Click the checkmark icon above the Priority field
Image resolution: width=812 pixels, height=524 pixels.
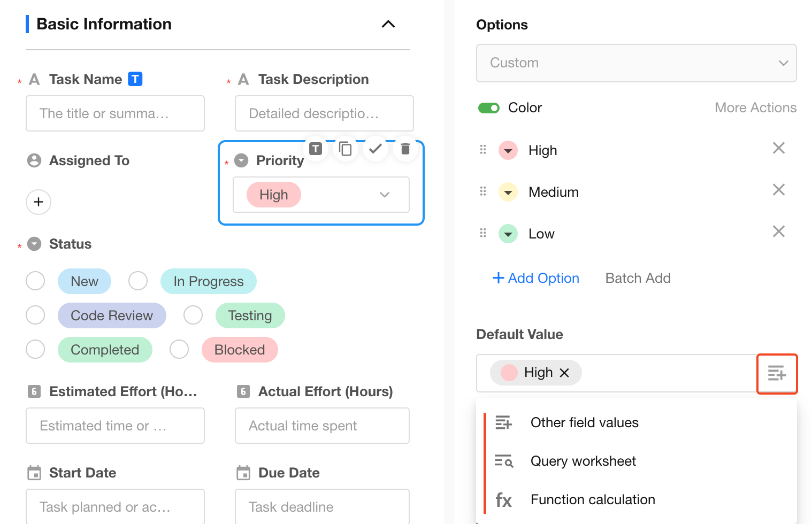tap(376, 149)
